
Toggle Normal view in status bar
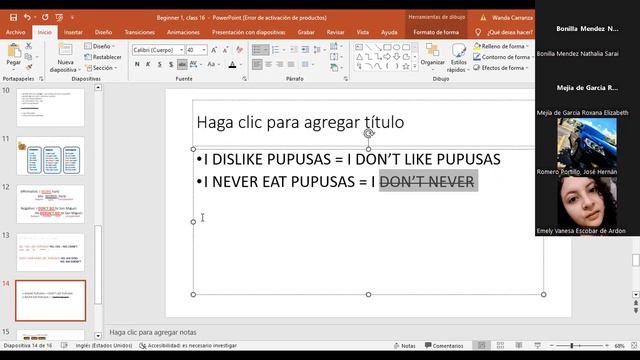point(482,345)
